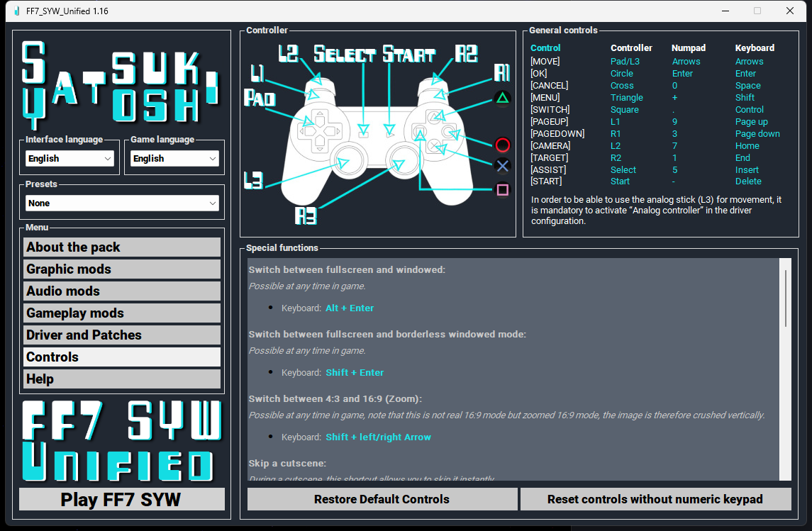Click the green triangle button icon
The width and height of the screenshot is (812, 531).
[502, 98]
